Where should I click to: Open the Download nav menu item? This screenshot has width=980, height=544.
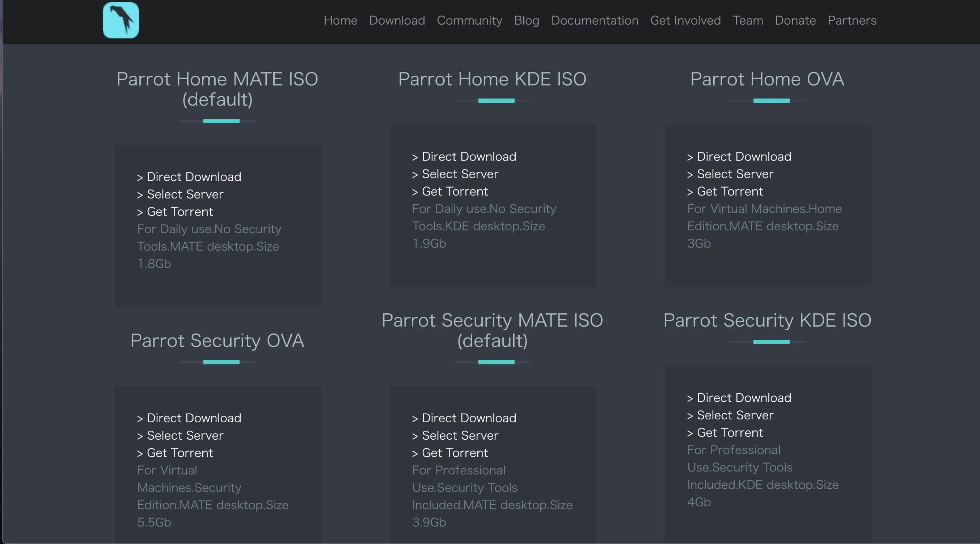(397, 20)
